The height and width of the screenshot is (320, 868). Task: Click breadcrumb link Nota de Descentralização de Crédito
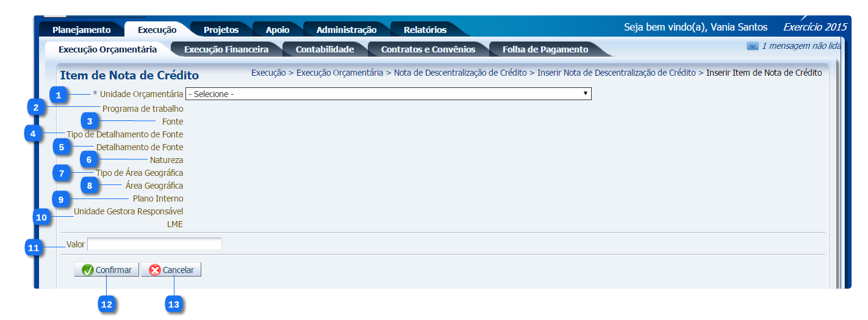click(460, 73)
